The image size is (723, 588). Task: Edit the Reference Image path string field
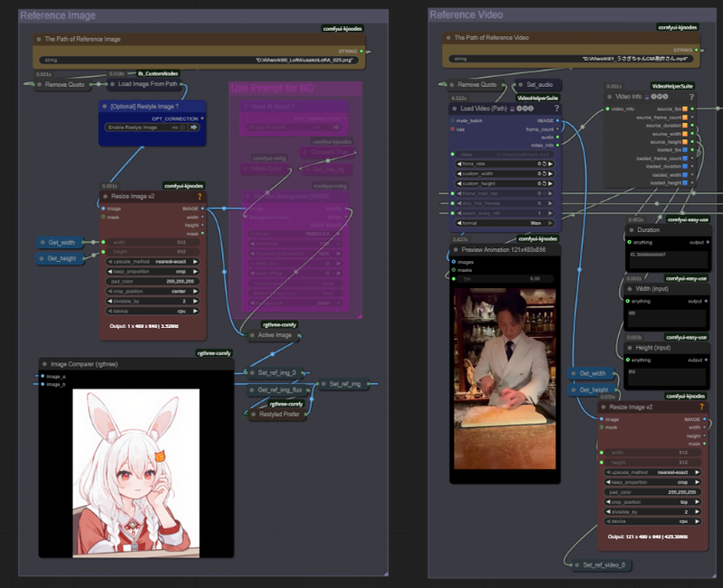(x=199, y=60)
